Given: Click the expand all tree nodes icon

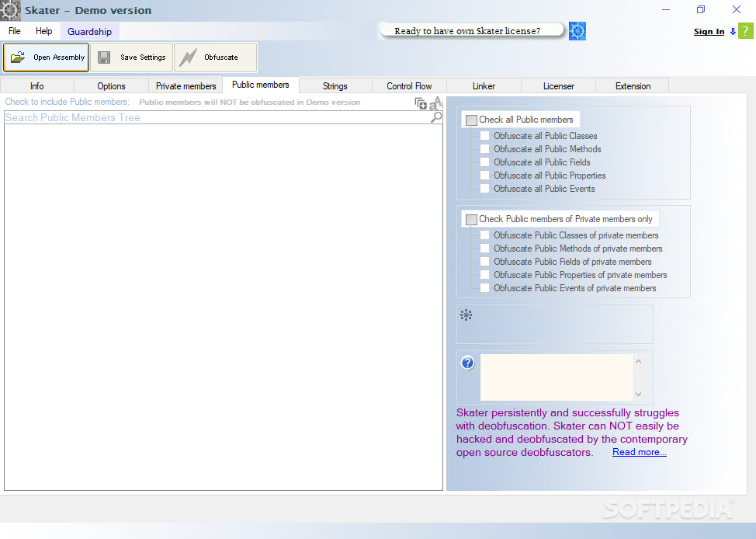Looking at the screenshot, I should coord(421,103).
